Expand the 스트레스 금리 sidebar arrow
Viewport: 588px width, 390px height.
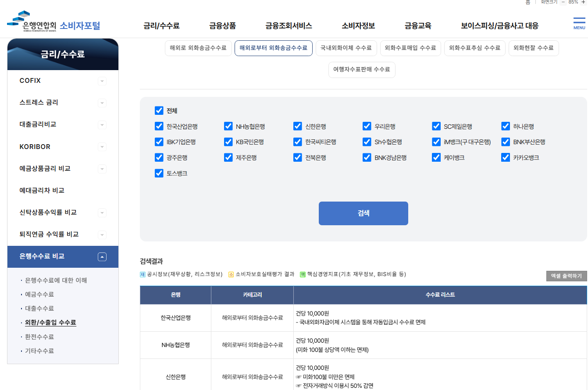102,103
